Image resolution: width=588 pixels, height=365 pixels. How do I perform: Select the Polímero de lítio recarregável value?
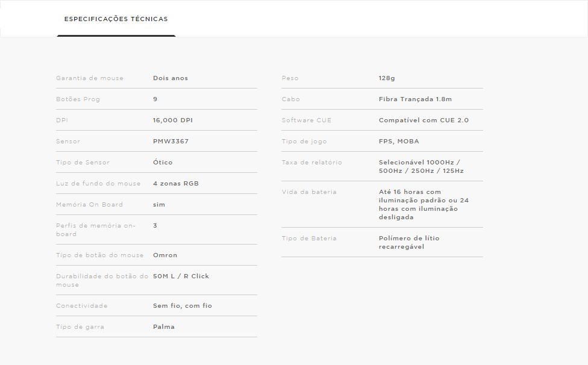409,243
